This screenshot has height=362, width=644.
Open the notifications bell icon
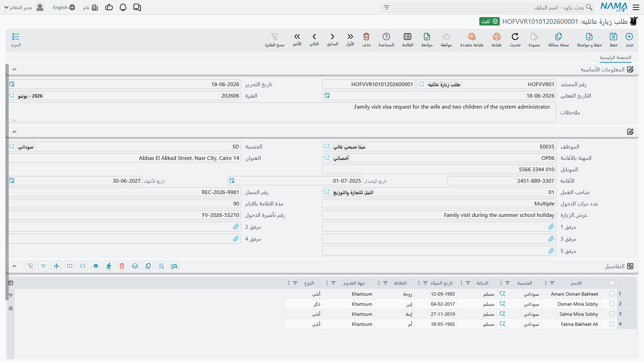123,7
